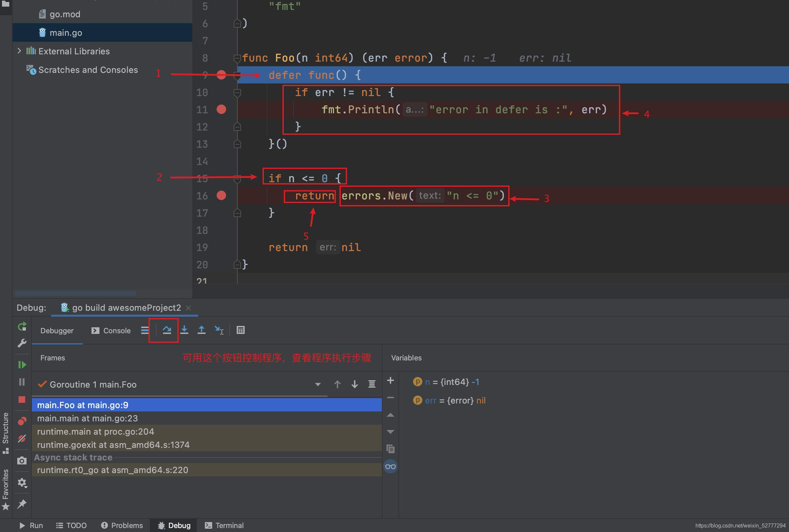Select frame runtime.rt0_go at asm_amd64.s:220
The height and width of the screenshot is (532, 789).
(x=207, y=470)
